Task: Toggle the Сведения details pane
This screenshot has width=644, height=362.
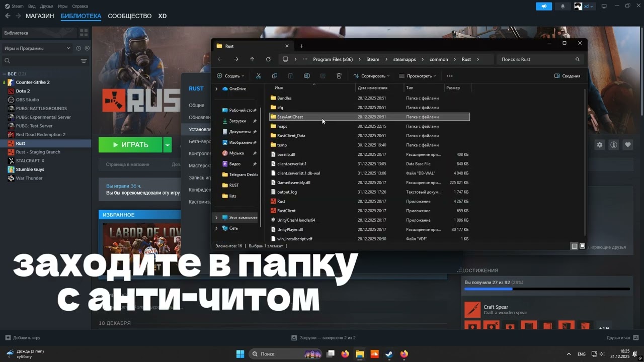Action: (567, 76)
